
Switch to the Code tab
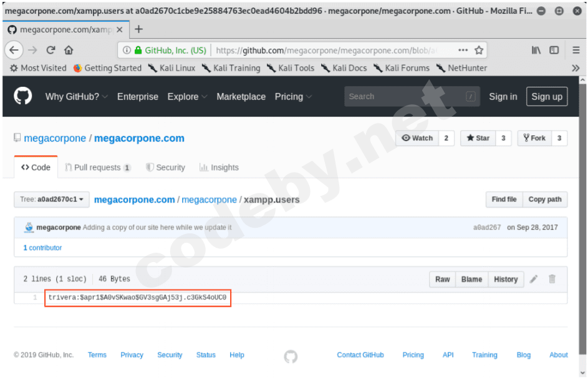click(36, 167)
